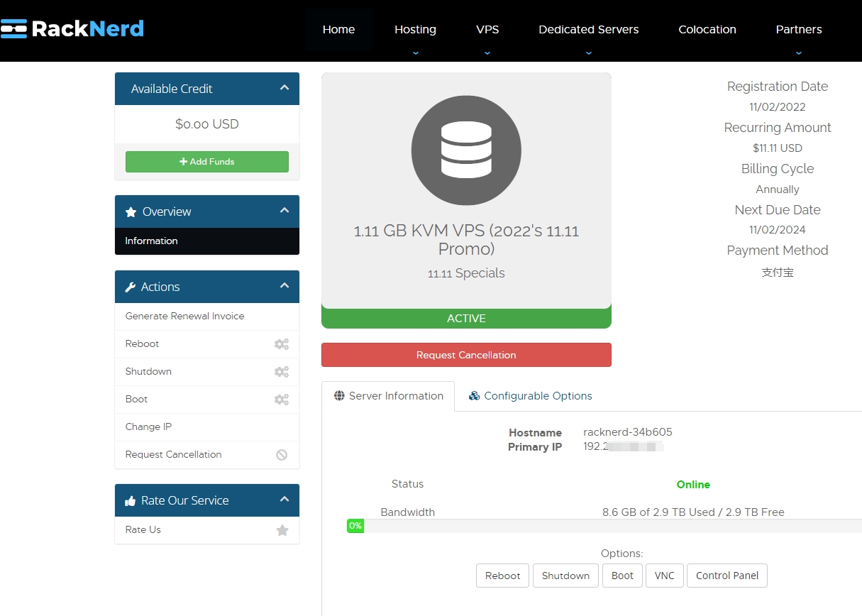Click the globe icon on Server Information tab
862x616 pixels.
pyautogui.click(x=339, y=396)
